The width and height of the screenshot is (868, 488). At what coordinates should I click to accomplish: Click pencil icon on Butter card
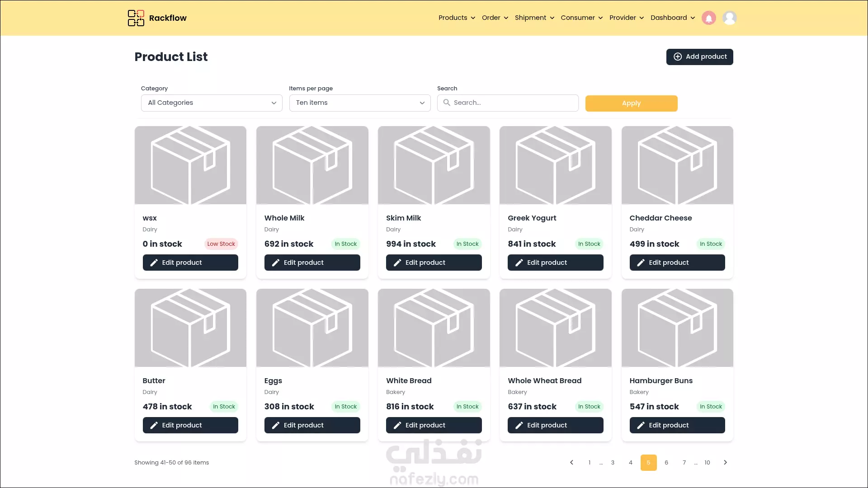coord(154,425)
